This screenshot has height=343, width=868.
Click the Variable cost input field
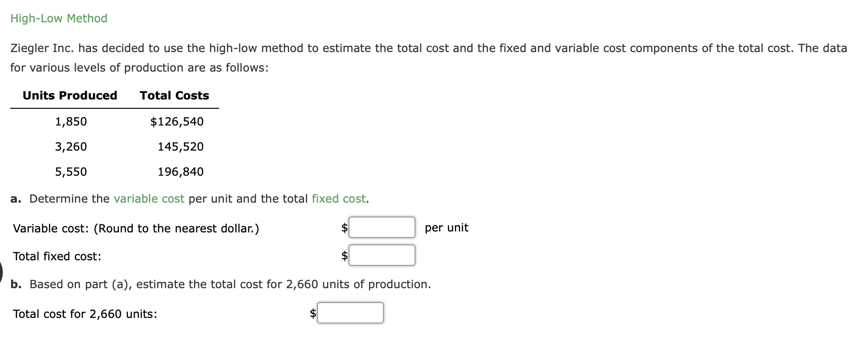381,228
